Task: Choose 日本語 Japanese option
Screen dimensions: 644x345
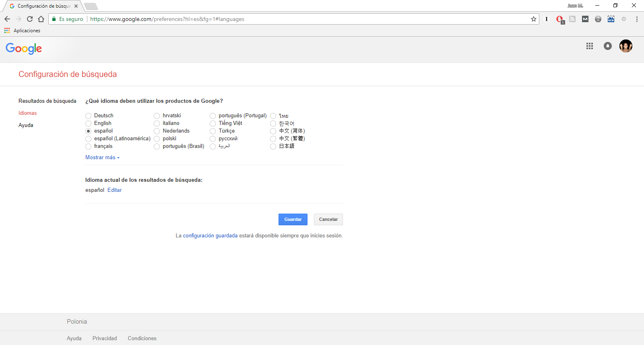Action: pyautogui.click(x=273, y=147)
